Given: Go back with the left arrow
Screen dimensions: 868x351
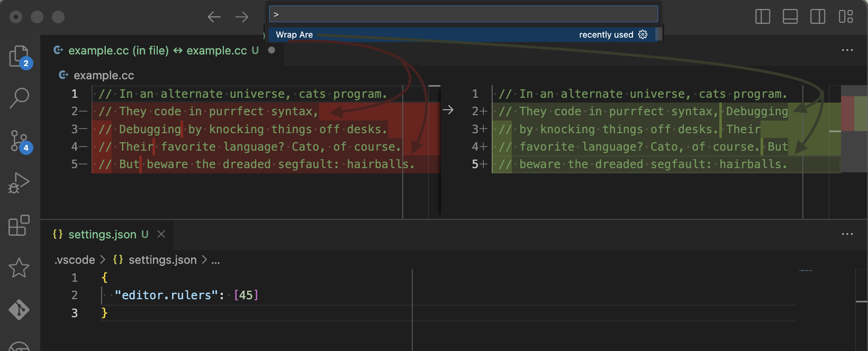Looking at the screenshot, I should tap(214, 17).
